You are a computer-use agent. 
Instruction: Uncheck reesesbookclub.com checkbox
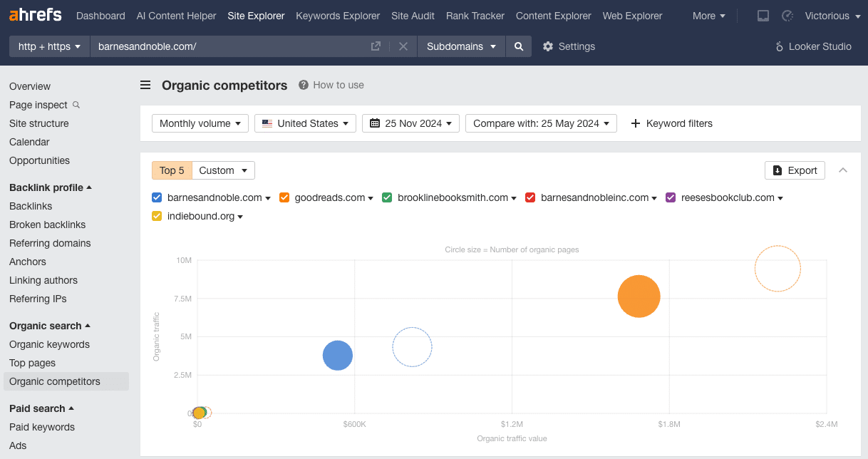(670, 197)
